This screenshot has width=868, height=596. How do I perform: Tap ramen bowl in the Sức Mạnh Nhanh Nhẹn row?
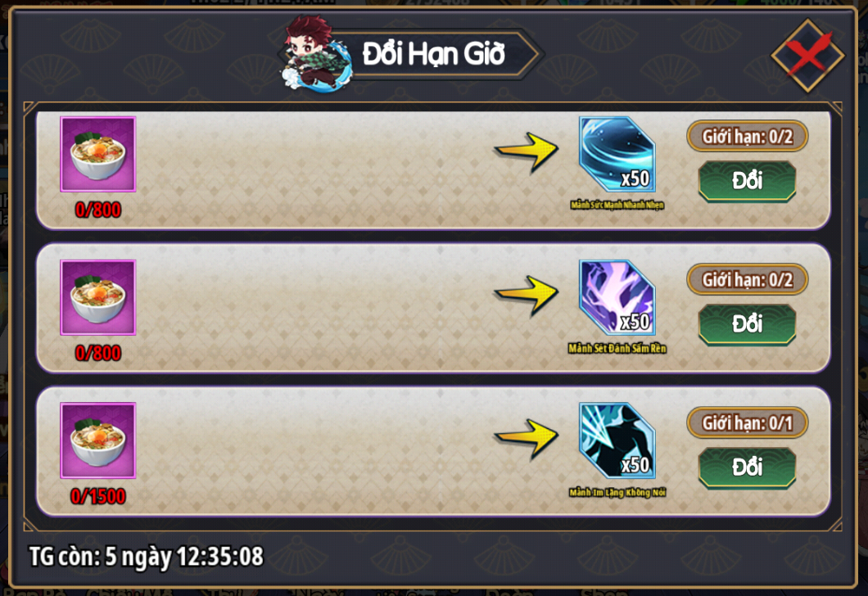(x=98, y=155)
